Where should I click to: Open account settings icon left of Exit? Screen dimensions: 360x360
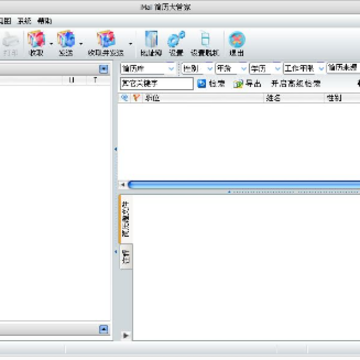(205, 39)
